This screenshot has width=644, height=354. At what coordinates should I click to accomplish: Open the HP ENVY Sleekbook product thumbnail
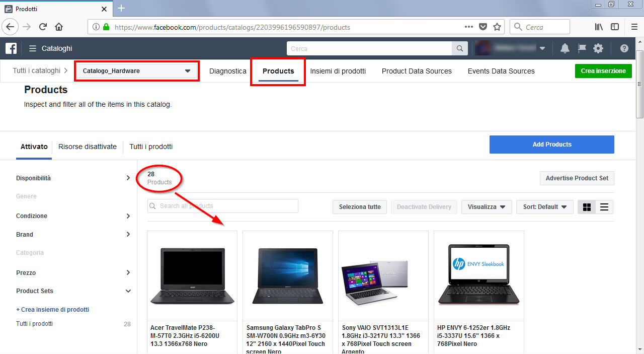479,276
